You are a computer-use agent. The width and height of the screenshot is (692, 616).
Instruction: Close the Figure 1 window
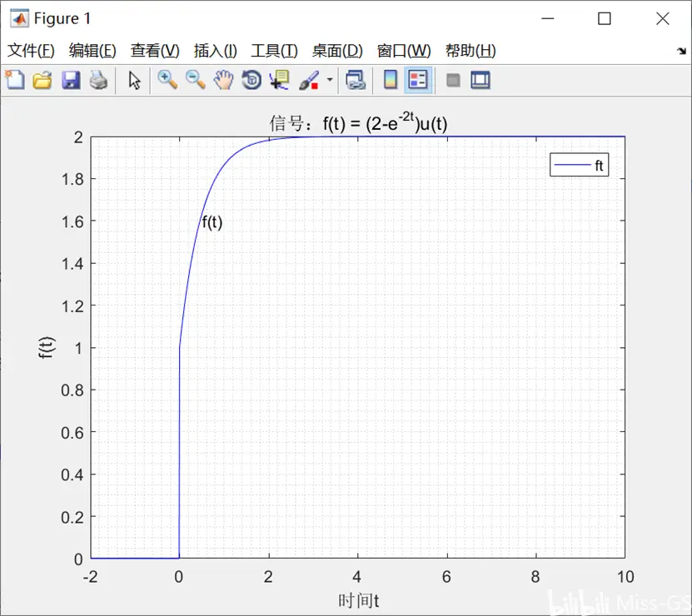(x=662, y=18)
